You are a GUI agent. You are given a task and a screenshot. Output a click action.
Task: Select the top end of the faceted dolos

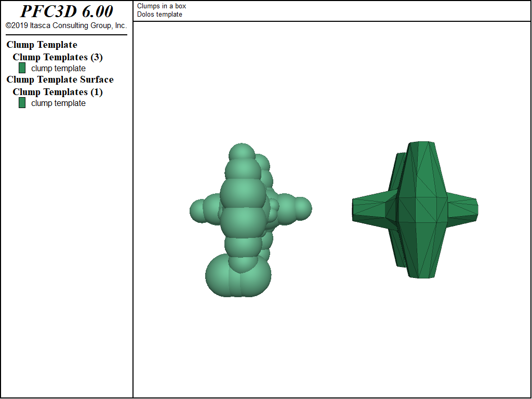coord(421,148)
